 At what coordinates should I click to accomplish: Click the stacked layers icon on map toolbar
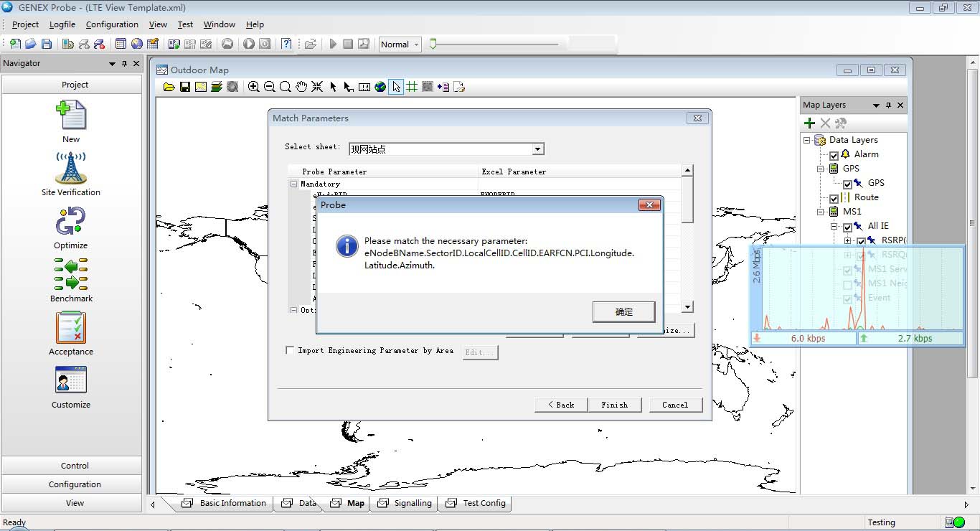(217, 87)
